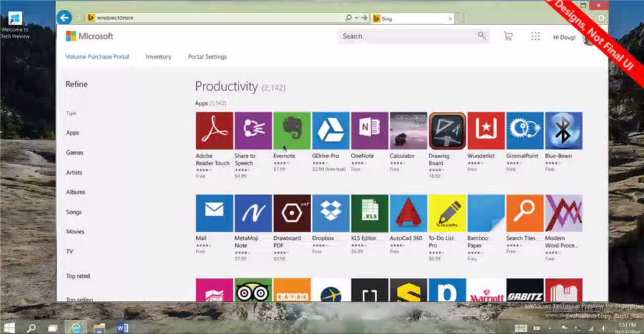
Task: Open the Volume Purchase Portal tab
Action: [x=97, y=57]
